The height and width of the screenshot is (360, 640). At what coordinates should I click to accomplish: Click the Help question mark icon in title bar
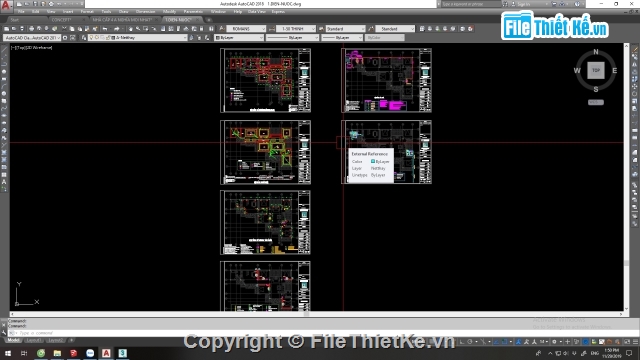click(x=577, y=4)
